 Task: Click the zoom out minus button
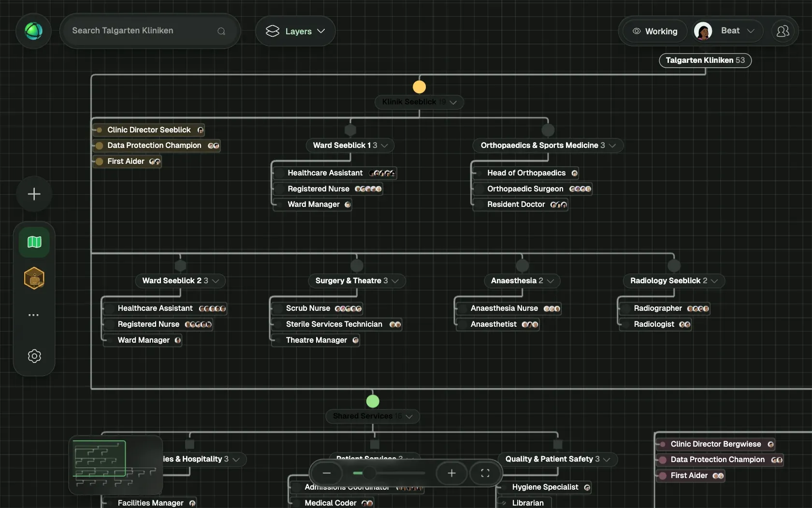coord(327,473)
